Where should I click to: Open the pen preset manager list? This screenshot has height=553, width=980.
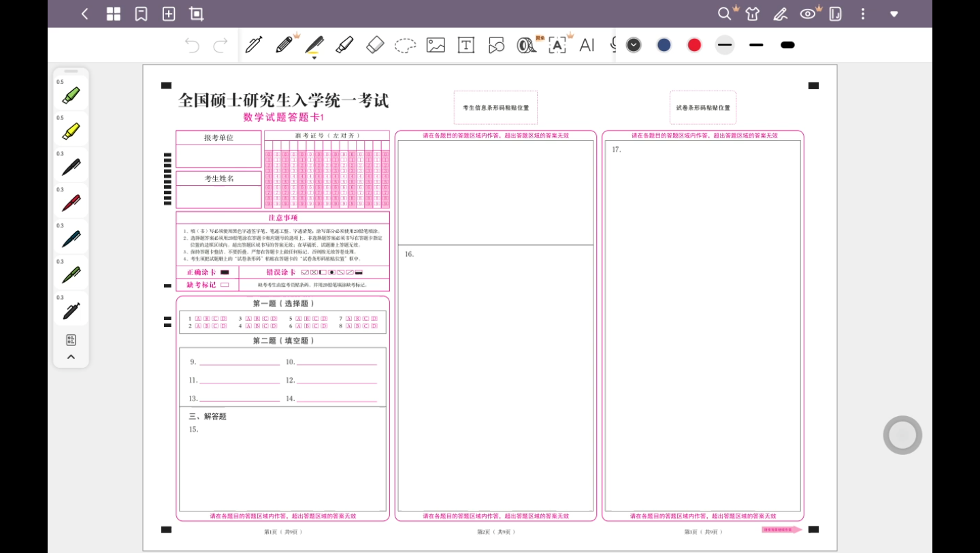(x=71, y=340)
